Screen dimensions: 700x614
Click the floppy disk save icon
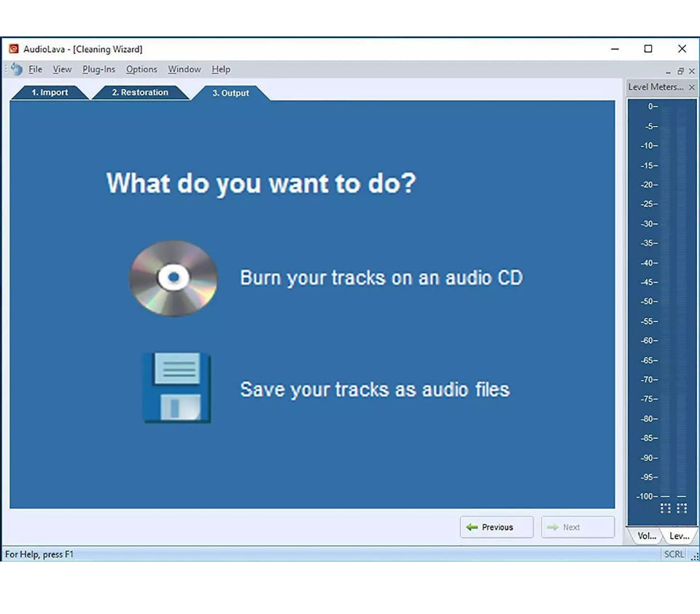click(176, 388)
